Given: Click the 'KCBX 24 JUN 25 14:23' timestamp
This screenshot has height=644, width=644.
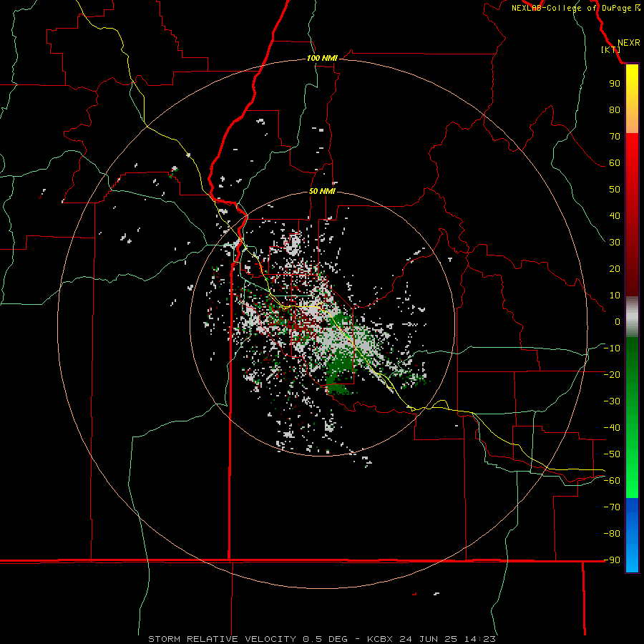Looking at the screenshot, I should [431, 639].
